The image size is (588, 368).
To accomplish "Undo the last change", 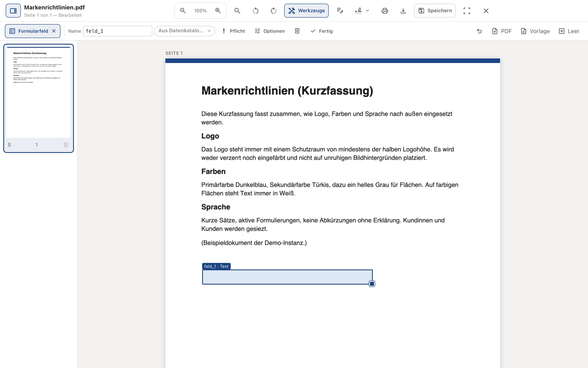I will pyautogui.click(x=479, y=31).
